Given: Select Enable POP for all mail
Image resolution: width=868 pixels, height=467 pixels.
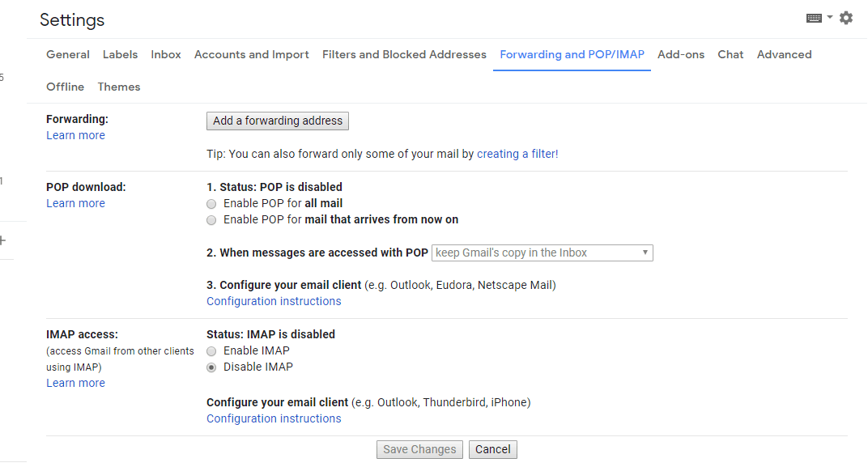Looking at the screenshot, I should click(x=211, y=204).
